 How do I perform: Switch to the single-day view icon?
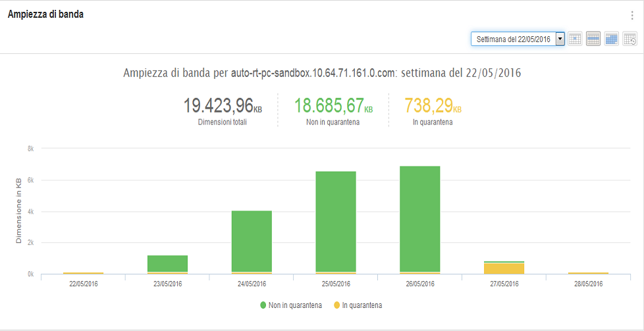click(x=575, y=39)
